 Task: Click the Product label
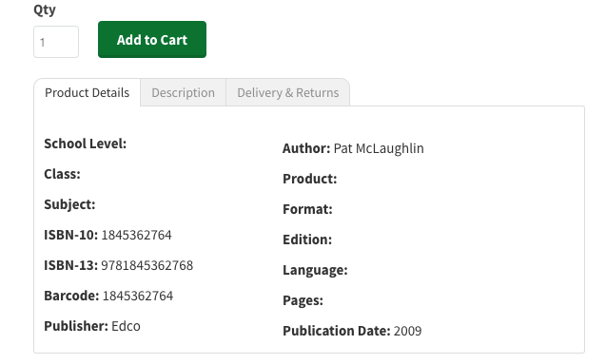coord(310,179)
